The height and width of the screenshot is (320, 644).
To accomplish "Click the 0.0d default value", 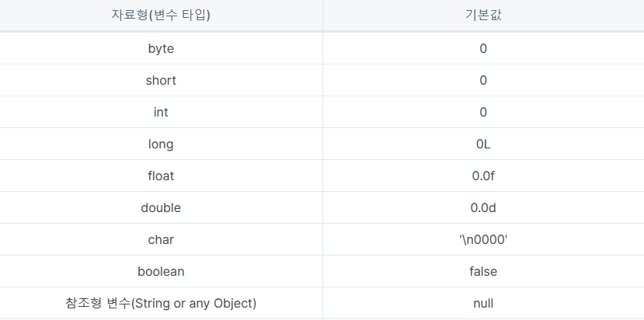I will (483, 208).
